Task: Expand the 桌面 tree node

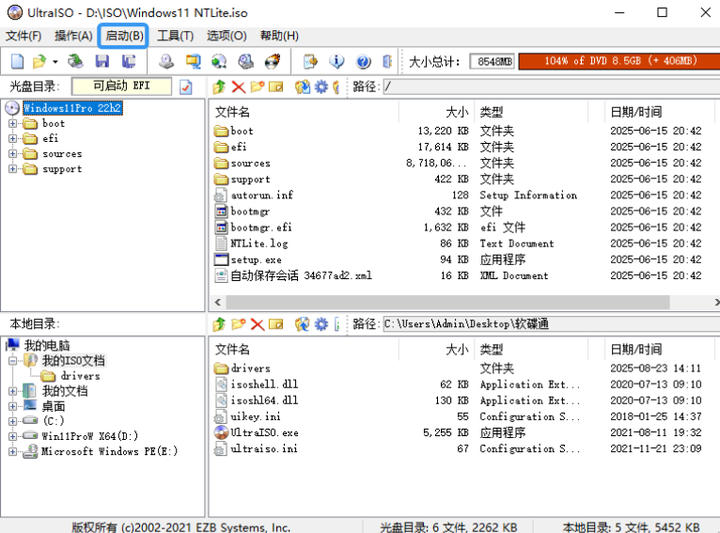Action: coord(12,406)
